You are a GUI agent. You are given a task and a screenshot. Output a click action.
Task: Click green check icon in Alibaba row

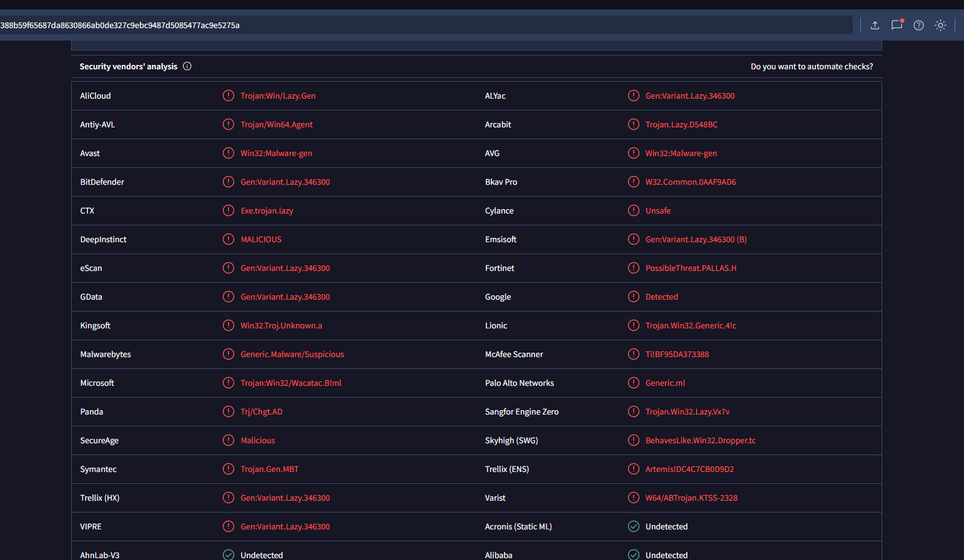point(634,555)
